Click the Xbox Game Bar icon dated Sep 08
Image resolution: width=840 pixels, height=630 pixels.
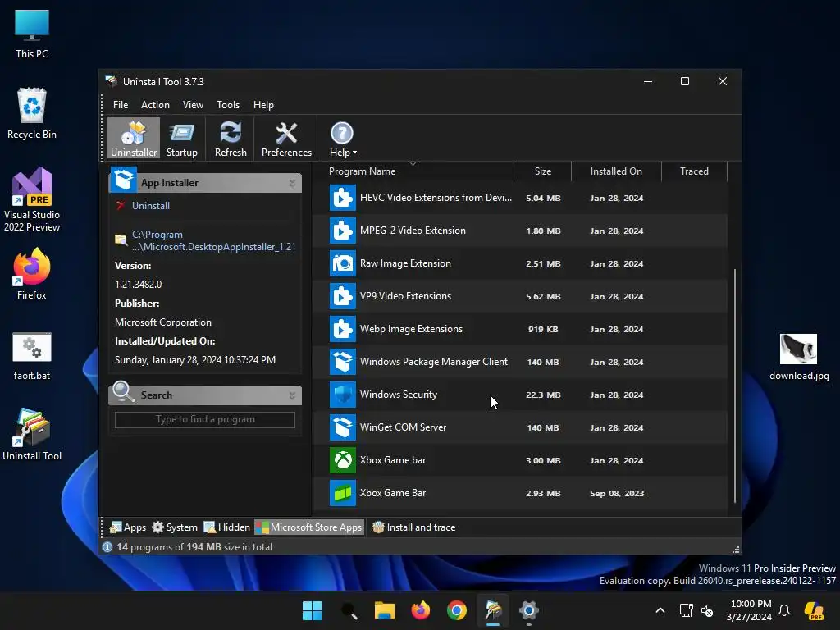pos(342,493)
